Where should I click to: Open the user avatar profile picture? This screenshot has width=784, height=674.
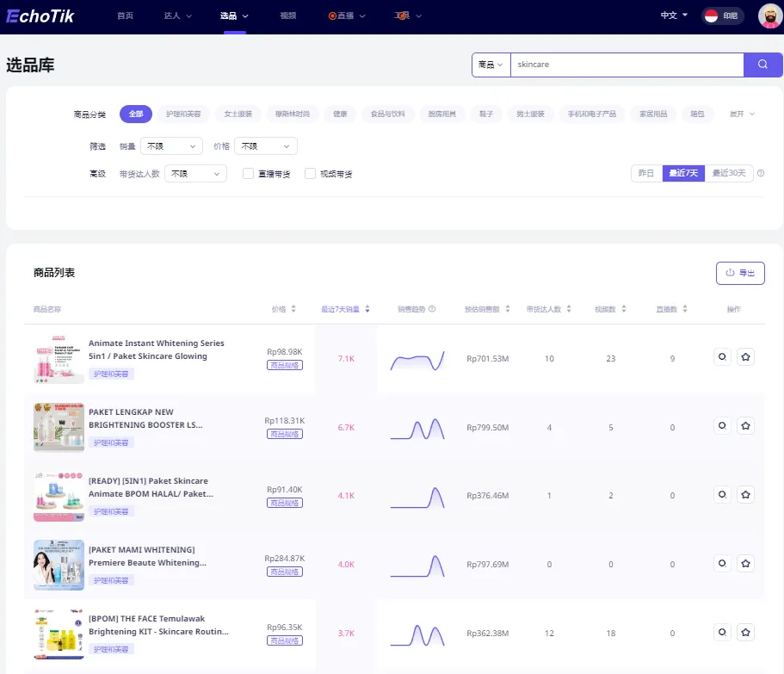click(770, 16)
